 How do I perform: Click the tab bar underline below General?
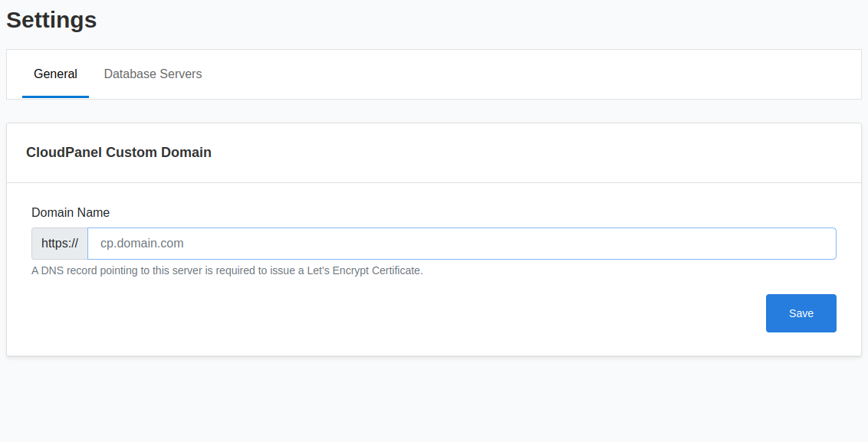tap(55, 96)
